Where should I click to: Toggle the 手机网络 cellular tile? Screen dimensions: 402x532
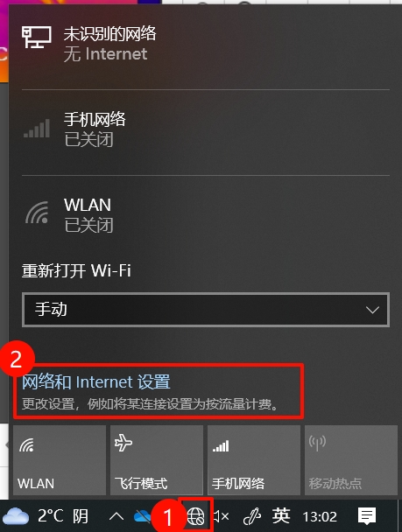point(254,460)
